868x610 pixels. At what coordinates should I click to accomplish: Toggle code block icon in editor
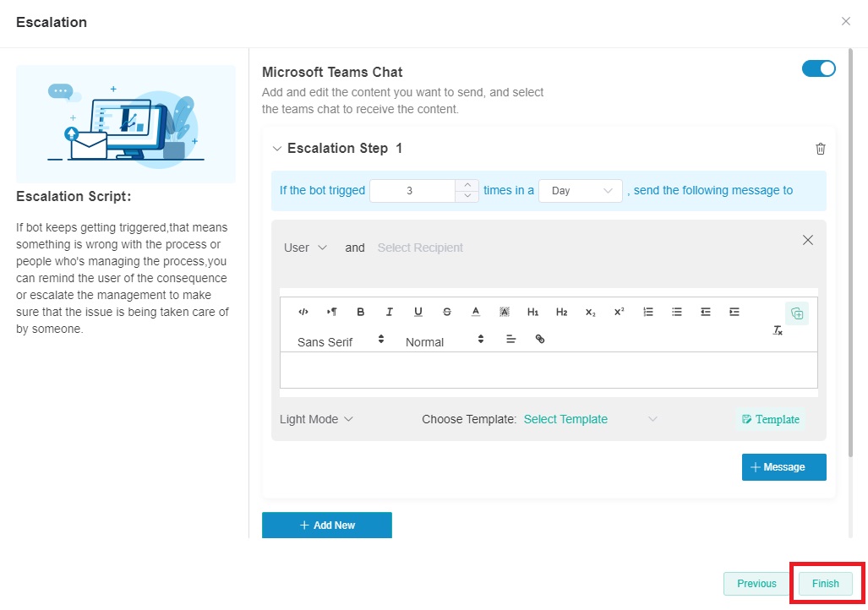[x=303, y=312]
